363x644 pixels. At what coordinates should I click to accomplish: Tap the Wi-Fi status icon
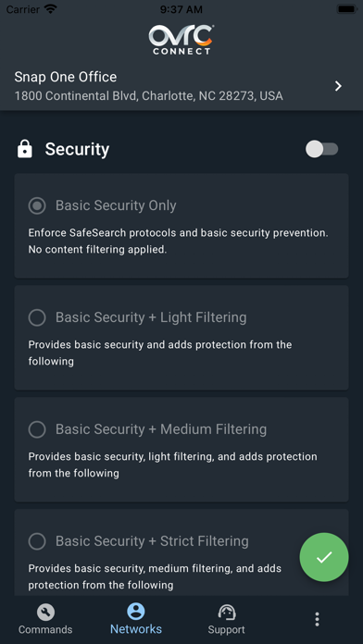(51, 9)
